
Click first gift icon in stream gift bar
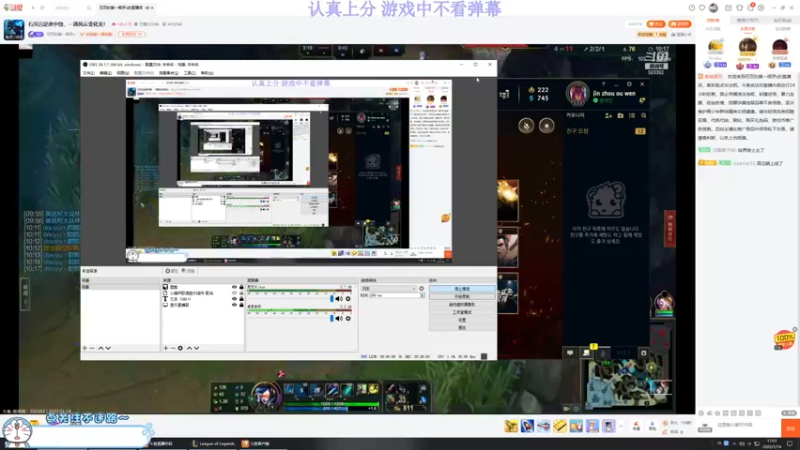tap(511, 426)
